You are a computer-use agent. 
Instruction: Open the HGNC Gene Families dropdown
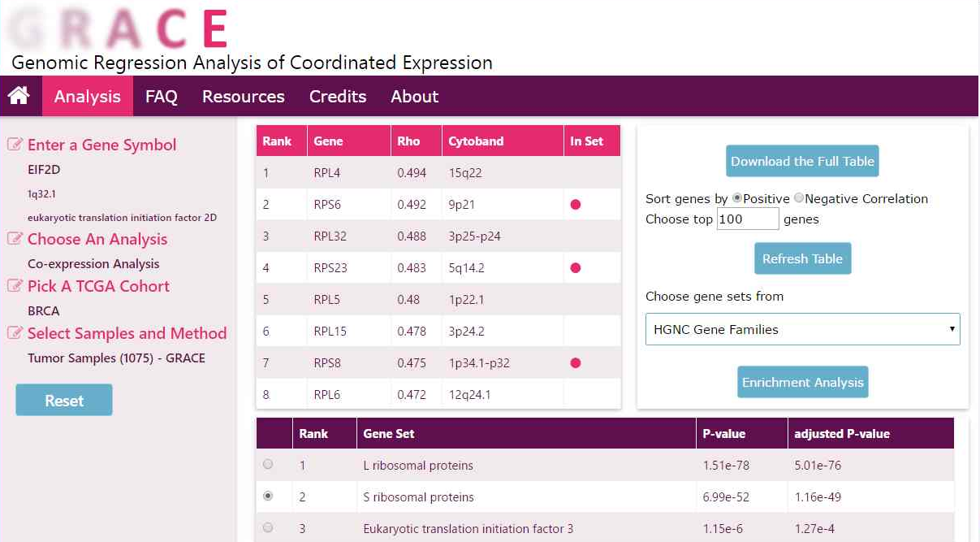click(802, 329)
